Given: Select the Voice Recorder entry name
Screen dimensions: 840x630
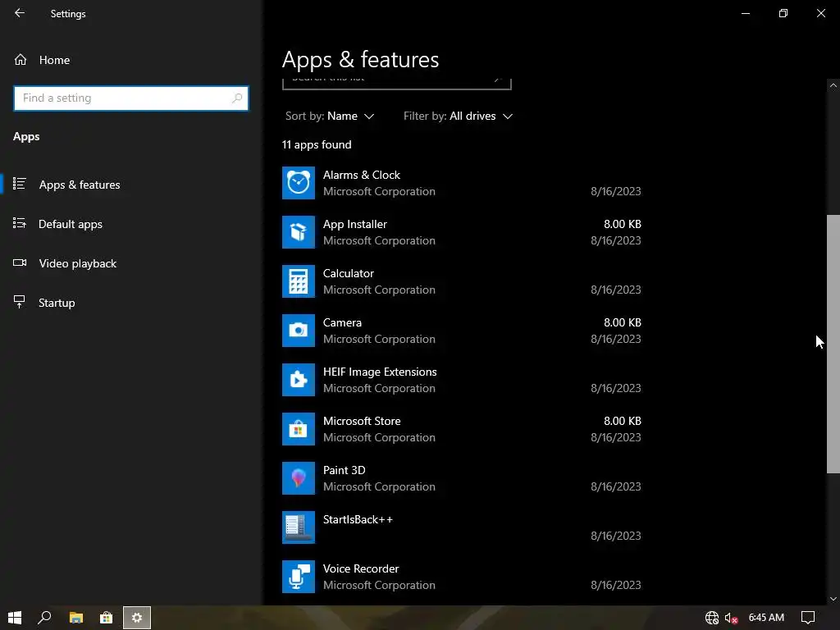Looking at the screenshot, I should point(361,569).
